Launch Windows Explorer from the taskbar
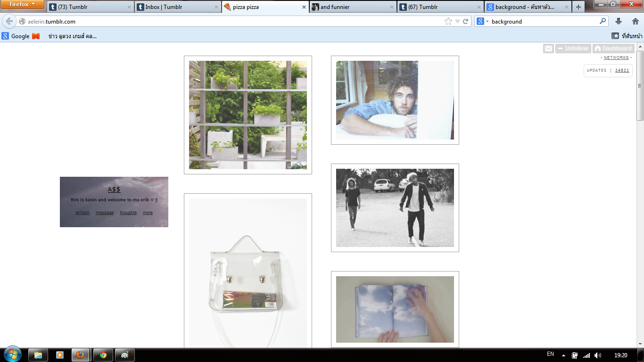Screen dimensions: 644x362 tap(38, 355)
